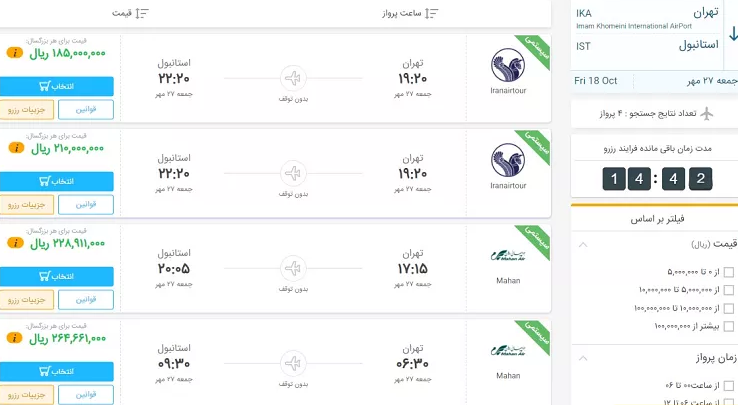
Task: Open جزییات رزرو for the 228,911,000 rial flight
Action: (x=23, y=299)
